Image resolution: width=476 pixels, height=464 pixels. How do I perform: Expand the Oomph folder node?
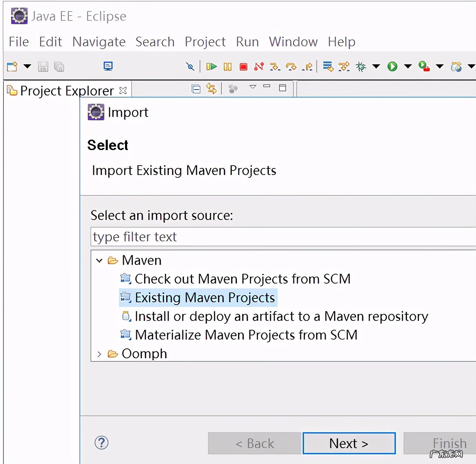pyautogui.click(x=99, y=354)
